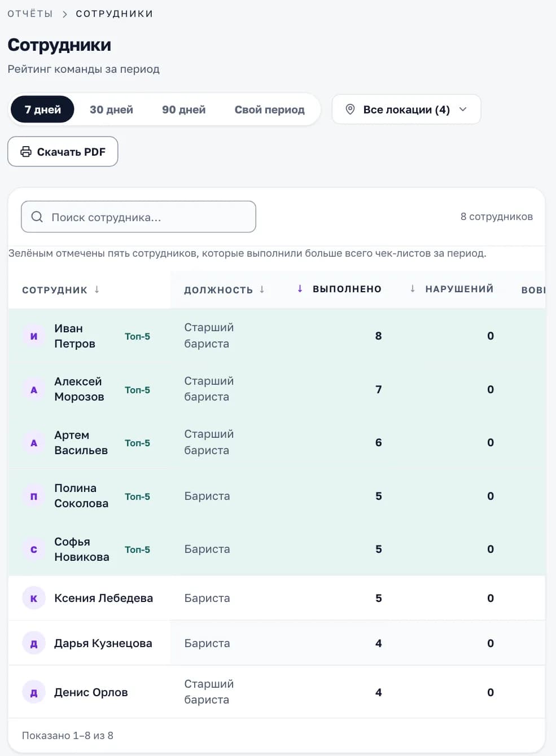Click Полина Соколова's avatar with letter П
This screenshot has height=756, width=556.
click(34, 496)
